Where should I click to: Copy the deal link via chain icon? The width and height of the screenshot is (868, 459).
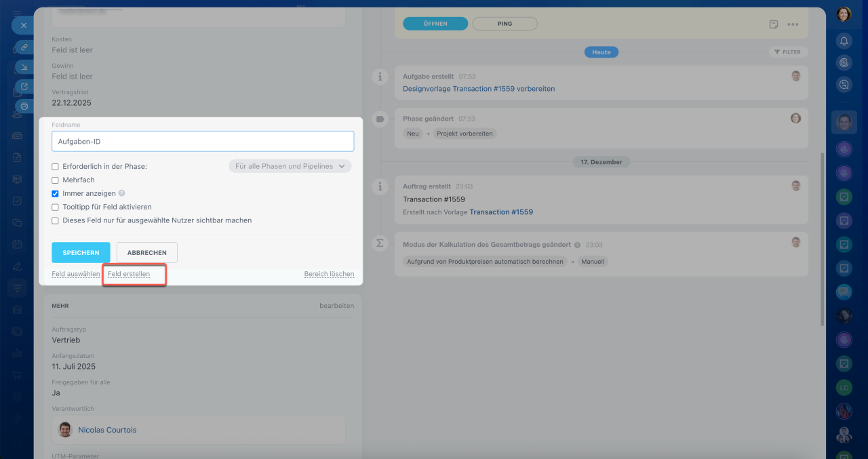click(x=24, y=47)
